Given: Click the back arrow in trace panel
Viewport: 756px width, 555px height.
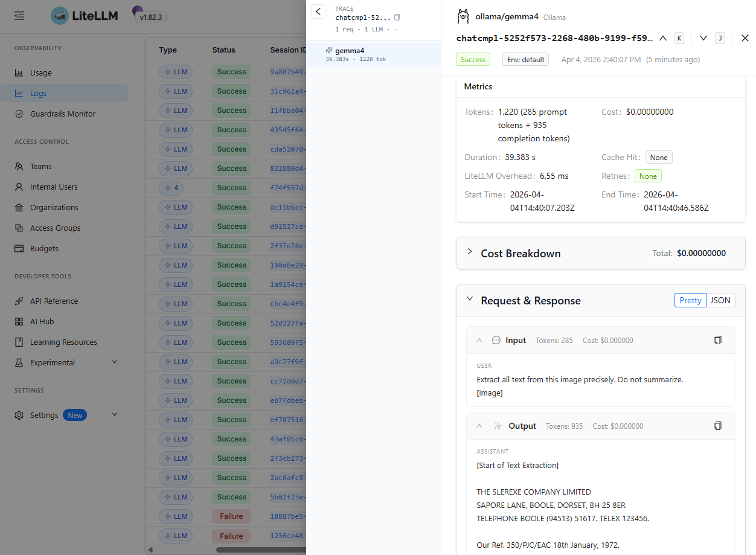Looking at the screenshot, I should coord(318,11).
